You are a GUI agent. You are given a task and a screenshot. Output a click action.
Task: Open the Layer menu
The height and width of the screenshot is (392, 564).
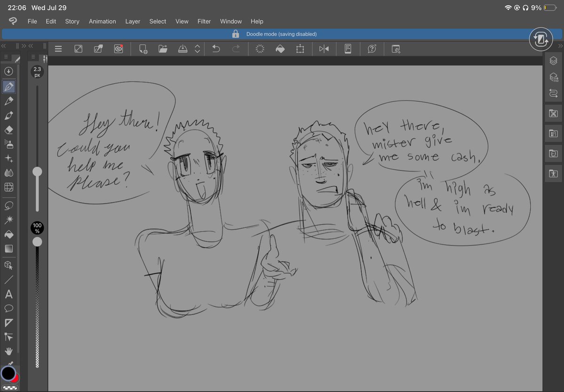coord(133,21)
